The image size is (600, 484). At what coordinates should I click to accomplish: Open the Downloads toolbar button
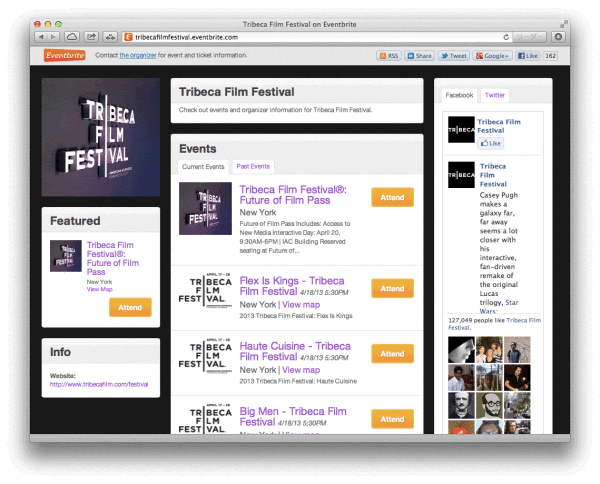558,37
